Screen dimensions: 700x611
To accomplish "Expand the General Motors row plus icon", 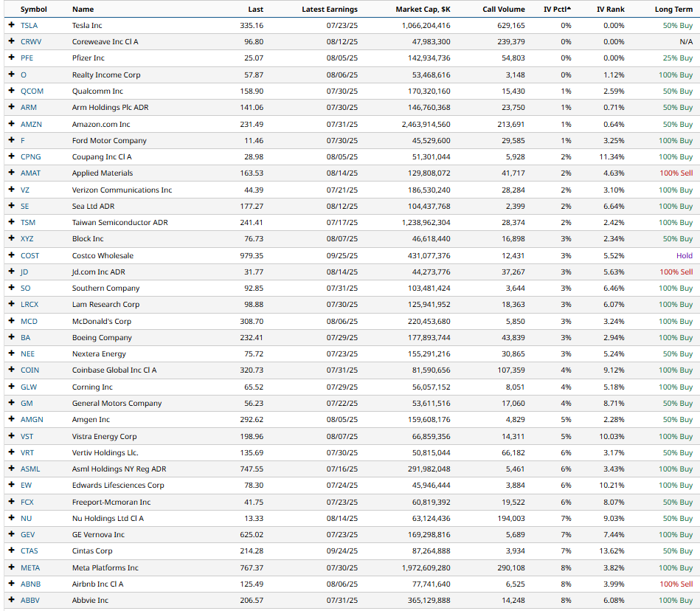I will coord(12,402).
